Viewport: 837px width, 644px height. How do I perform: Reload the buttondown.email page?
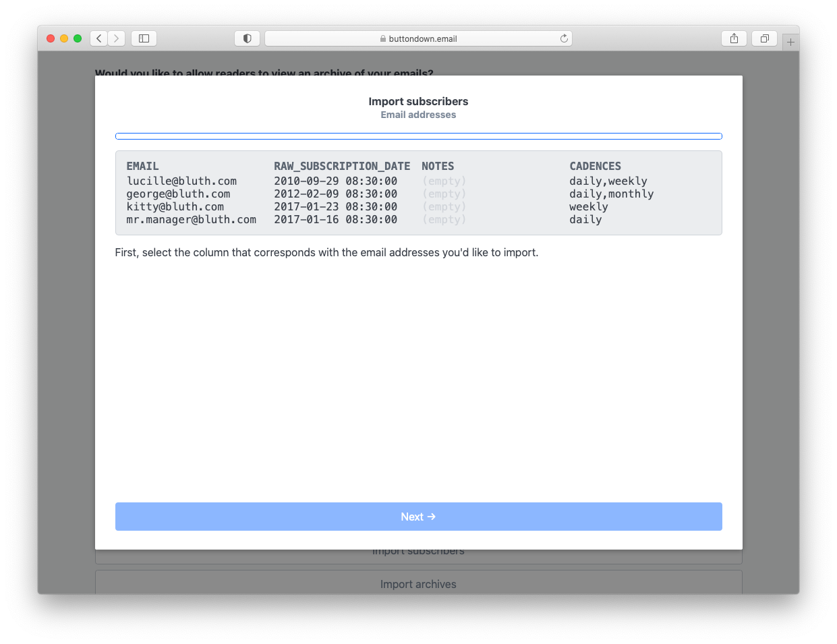pos(564,38)
